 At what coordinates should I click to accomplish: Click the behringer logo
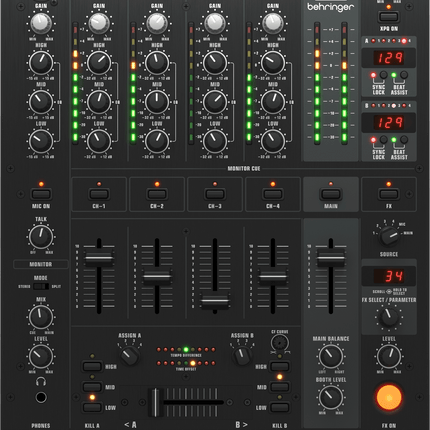(330, 7)
